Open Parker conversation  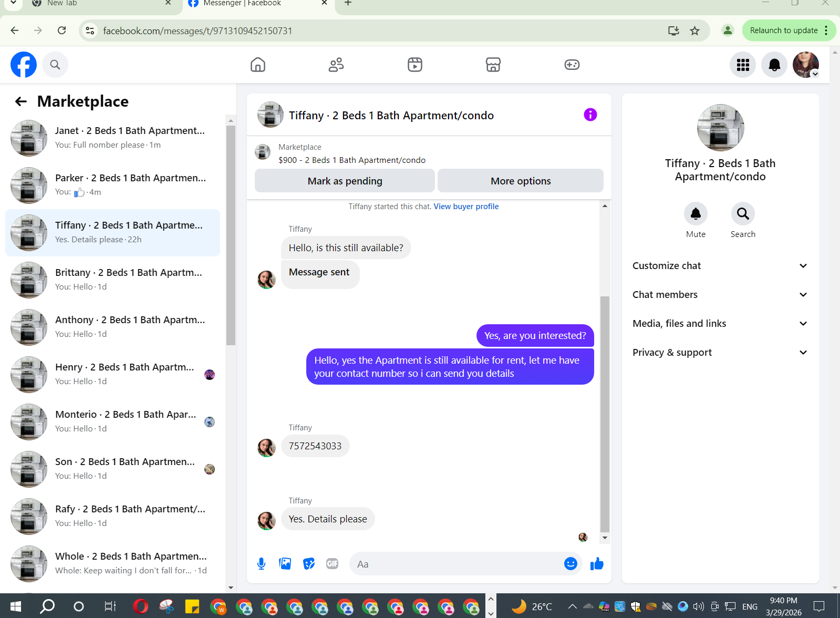112,186
